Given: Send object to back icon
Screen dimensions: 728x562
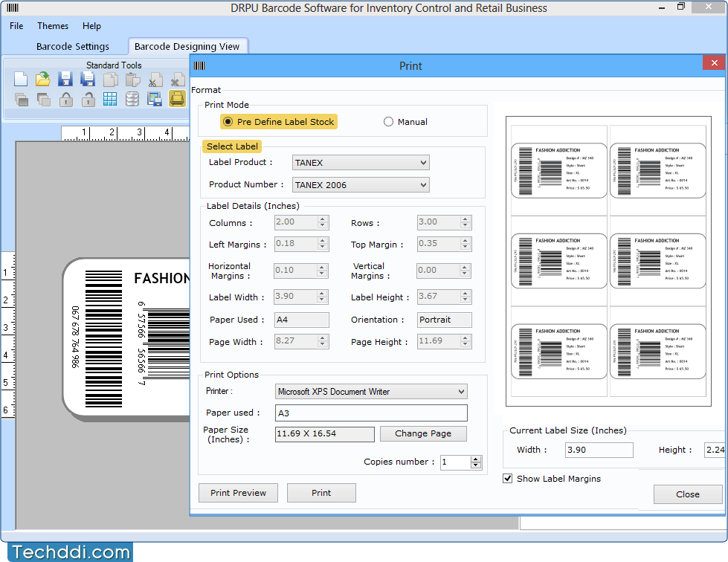Looking at the screenshot, I should click(43, 99).
